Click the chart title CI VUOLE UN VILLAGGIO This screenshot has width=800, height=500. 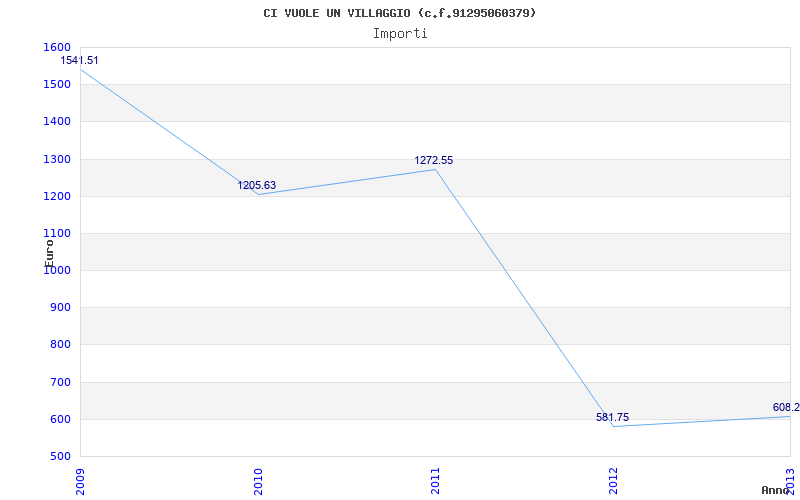tap(400, 13)
